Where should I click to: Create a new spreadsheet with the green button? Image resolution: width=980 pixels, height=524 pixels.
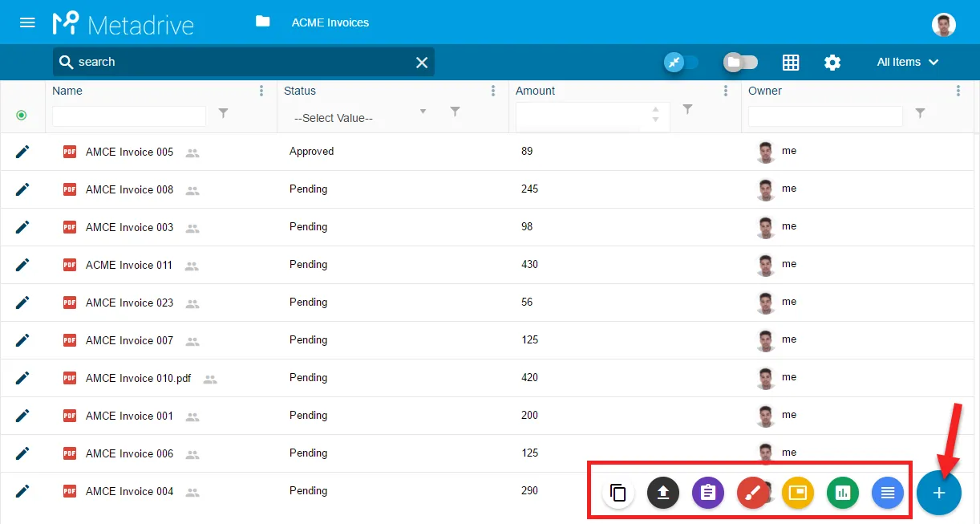[843, 493]
